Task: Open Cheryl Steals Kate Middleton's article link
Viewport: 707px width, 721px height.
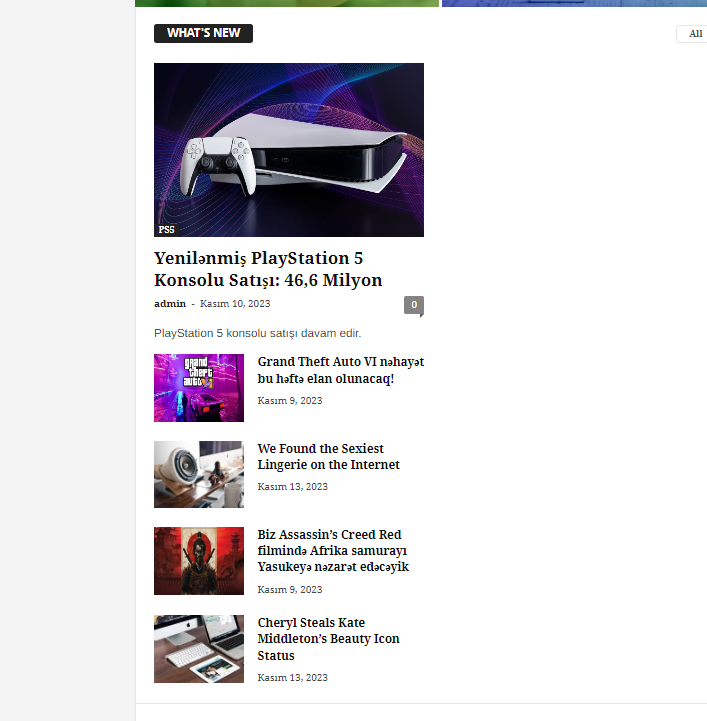Action: [x=328, y=639]
